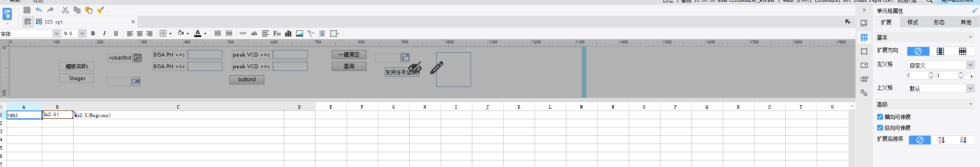Open the hyperlink panel in right sidebar
Viewport: 980px width, 167px height.
coord(864,93)
